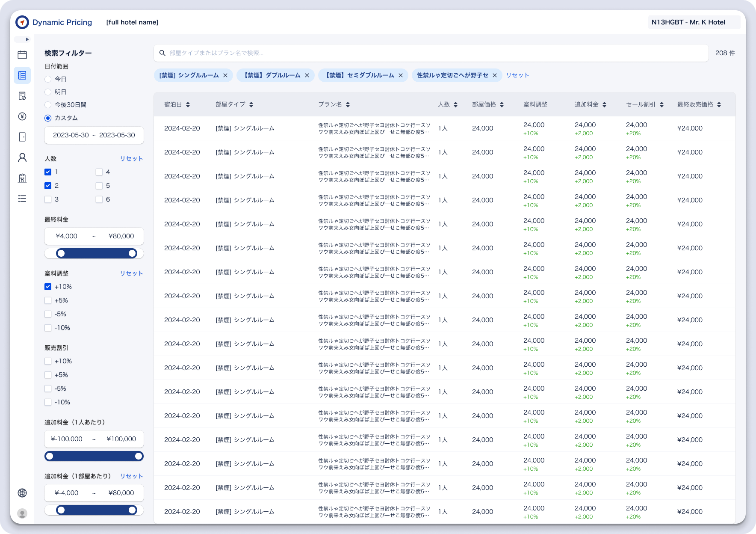This screenshot has height=534, width=756.
Task: Check the 3 guests checkbox
Action: click(x=48, y=199)
